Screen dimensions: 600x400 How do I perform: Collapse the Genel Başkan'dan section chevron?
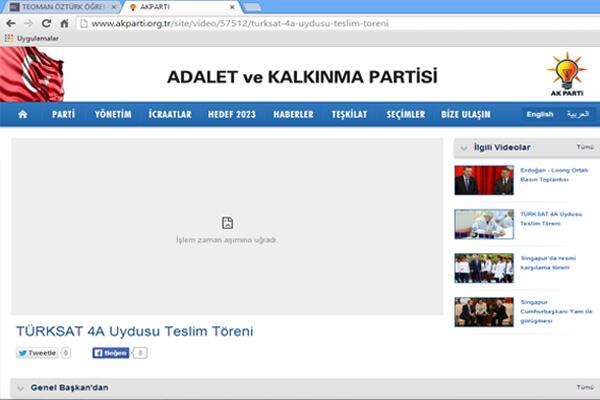tap(21, 388)
